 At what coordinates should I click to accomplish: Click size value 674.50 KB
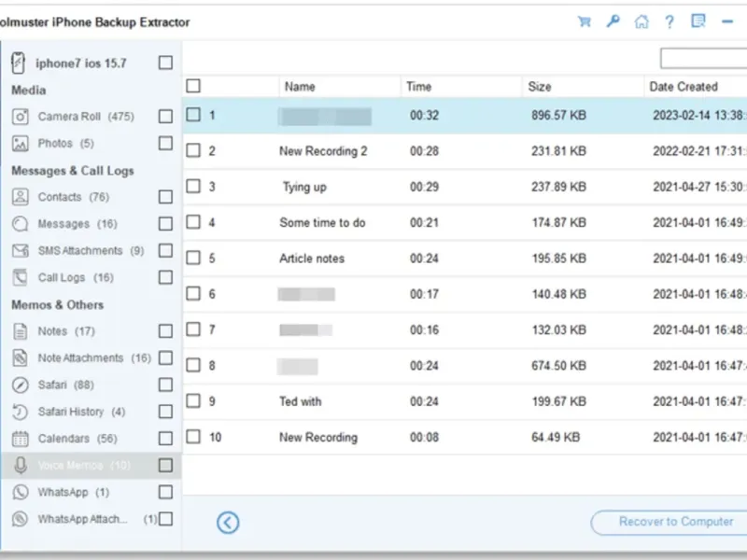point(558,366)
